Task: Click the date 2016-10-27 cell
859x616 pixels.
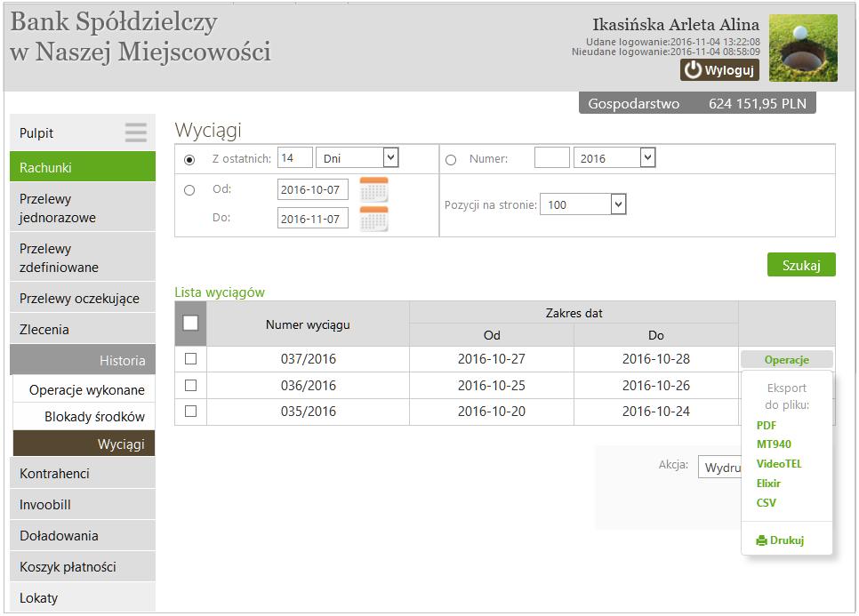Action: pos(492,358)
